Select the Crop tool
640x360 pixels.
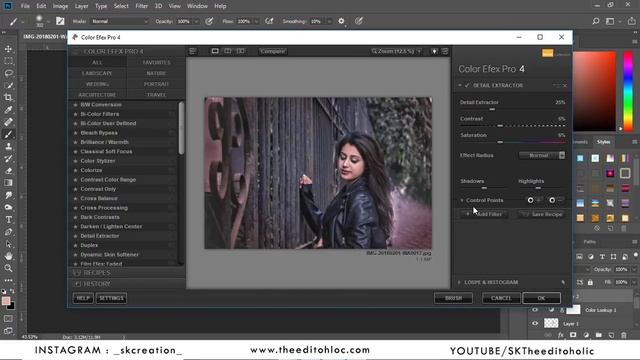click(8, 98)
